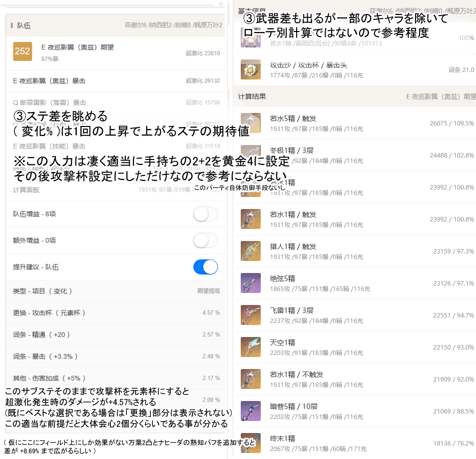476x459 pixels.
Task: Select the 天空1精 bow icon
Action: click(x=250, y=347)
